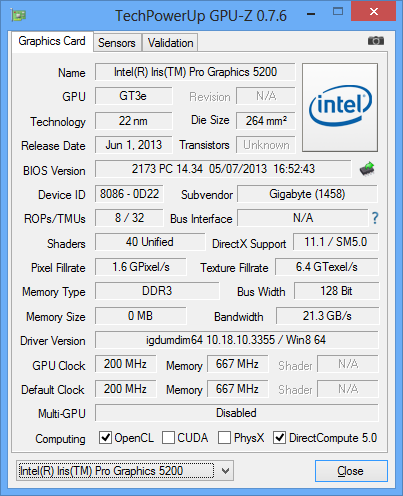Open the Bus Interface question mark help
This screenshot has width=403, height=496.
(x=375, y=218)
